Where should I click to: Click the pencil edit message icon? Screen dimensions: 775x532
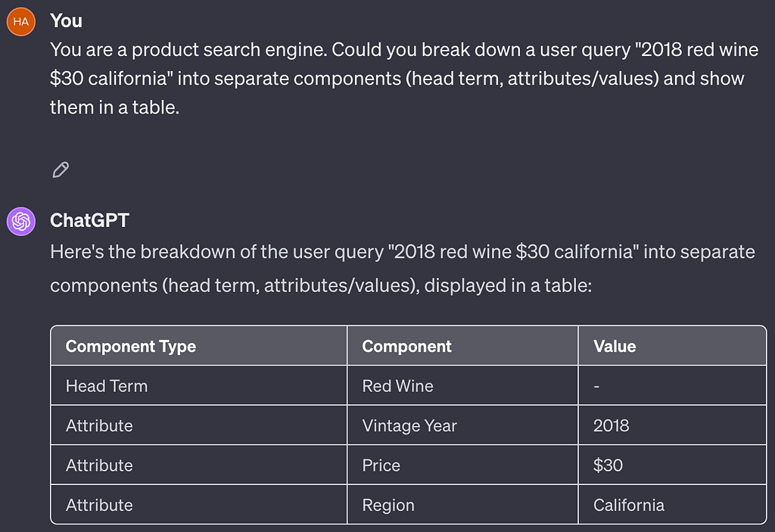(61, 170)
